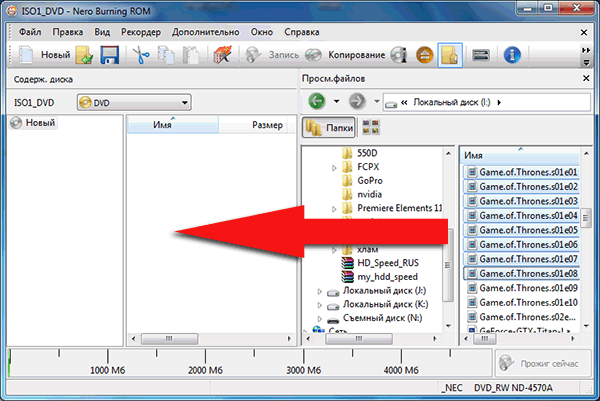
Task: Go back with the green arrow
Action: click(316, 101)
